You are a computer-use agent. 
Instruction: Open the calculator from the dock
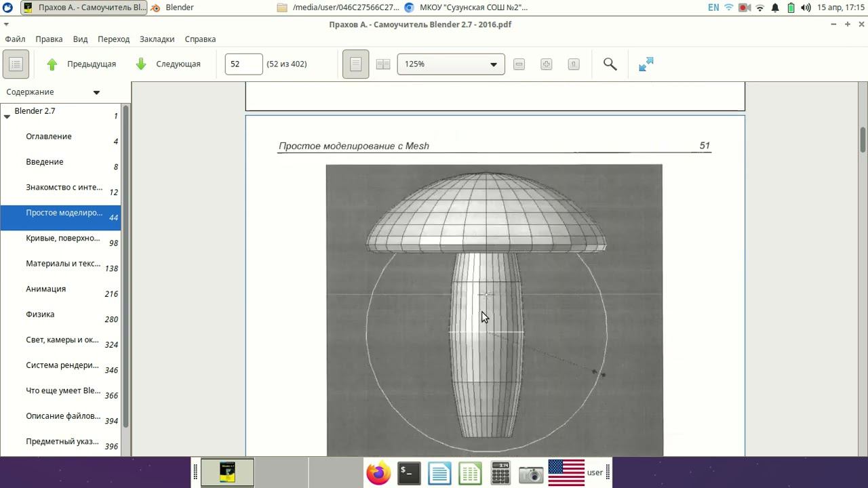point(500,472)
